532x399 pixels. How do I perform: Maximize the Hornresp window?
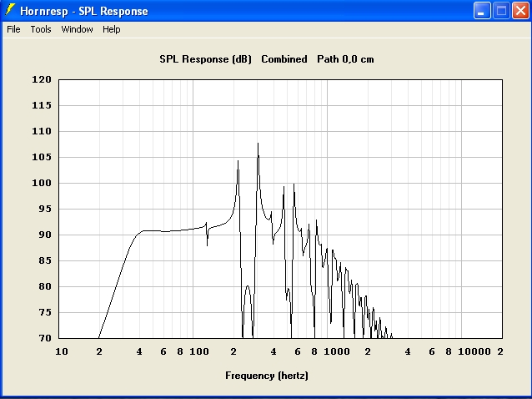tap(501, 11)
